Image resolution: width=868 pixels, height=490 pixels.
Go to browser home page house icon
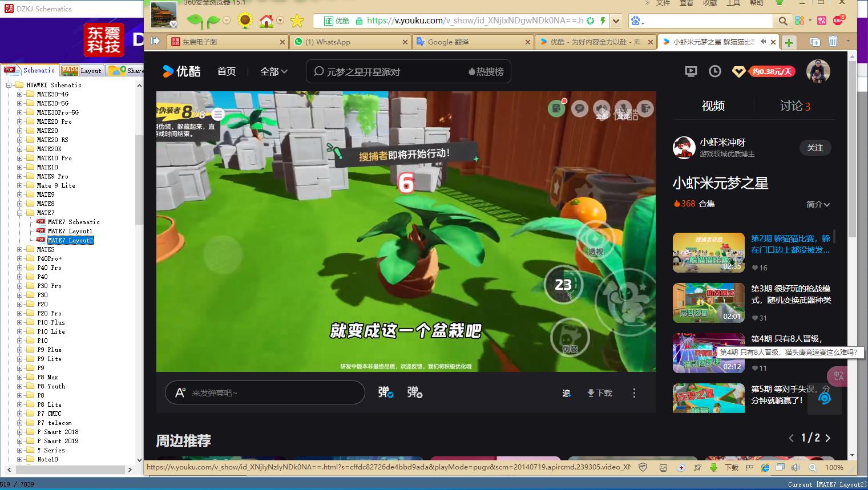(x=267, y=21)
